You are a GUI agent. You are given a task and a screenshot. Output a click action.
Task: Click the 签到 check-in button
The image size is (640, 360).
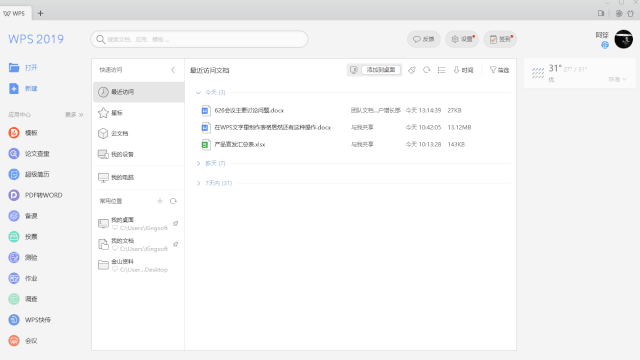coord(500,39)
